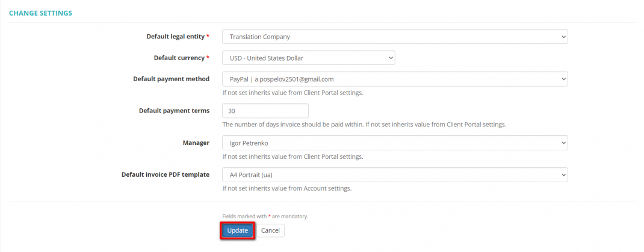Click the Cancel button
The image size is (644, 252).
point(270,230)
